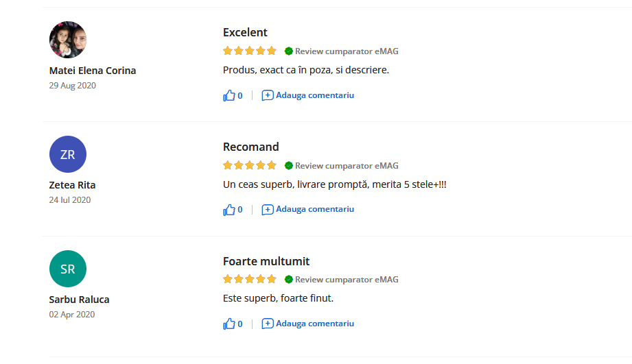Open 'Adauga comentariu' on Matei Elena Corina's review
Screen dimensions: 632x364
pos(315,95)
